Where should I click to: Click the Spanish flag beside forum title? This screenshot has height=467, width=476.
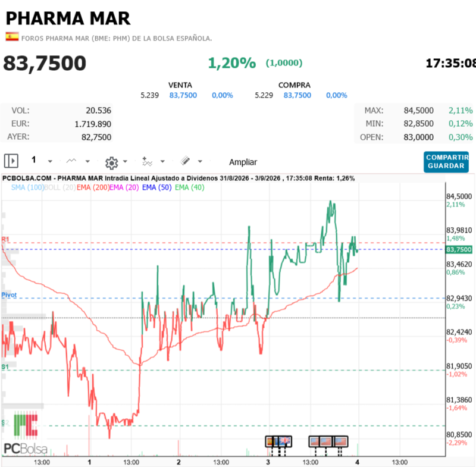coord(12,37)
